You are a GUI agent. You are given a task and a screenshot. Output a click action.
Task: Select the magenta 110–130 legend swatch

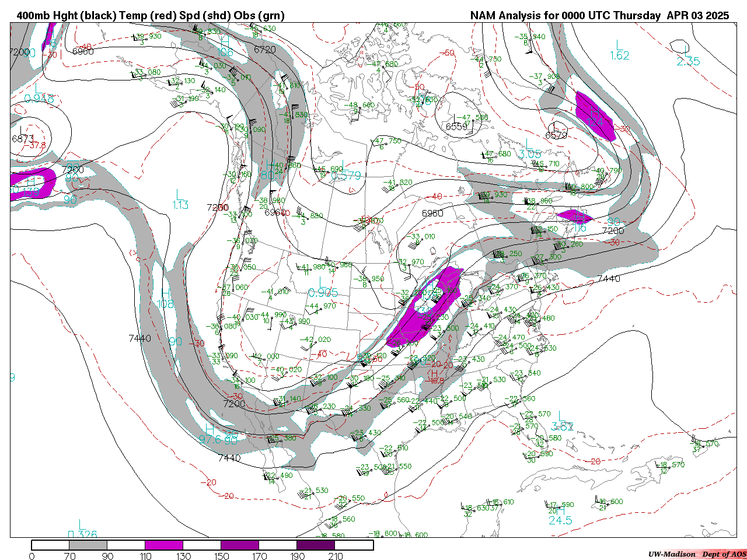pos(164,545)
